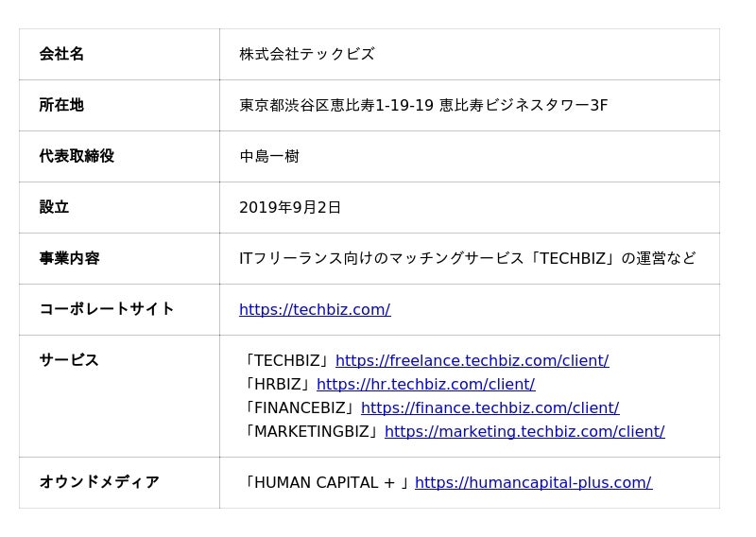Screen dimensions: 756x537
Task: Select the 設立 row header
Action: [54, 208]
